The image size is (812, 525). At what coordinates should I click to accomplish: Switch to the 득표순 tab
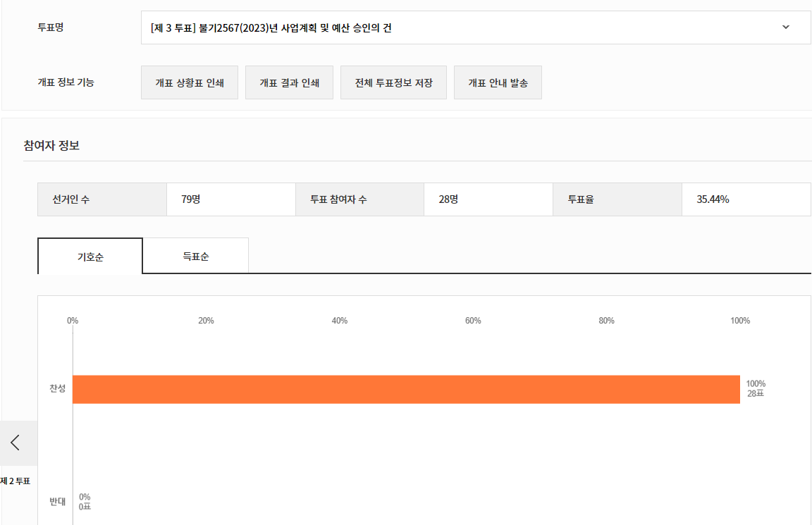coord(195,257)
